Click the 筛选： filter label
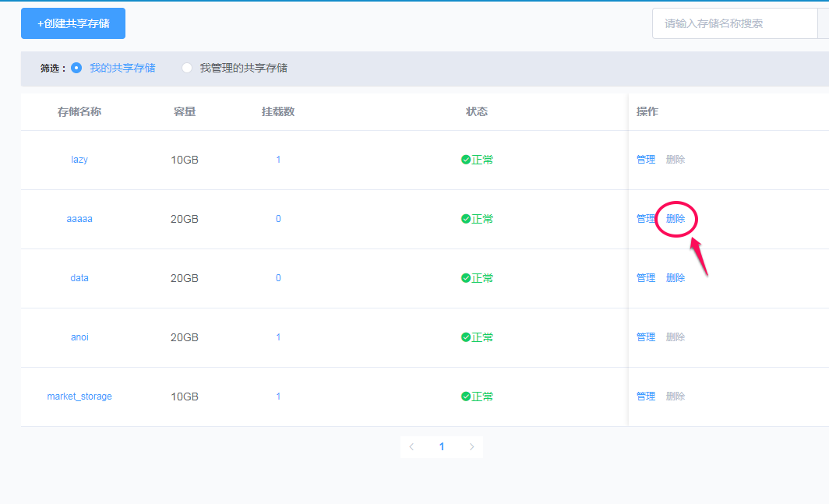Screen dimensions: 829x504 coord(54,69)
